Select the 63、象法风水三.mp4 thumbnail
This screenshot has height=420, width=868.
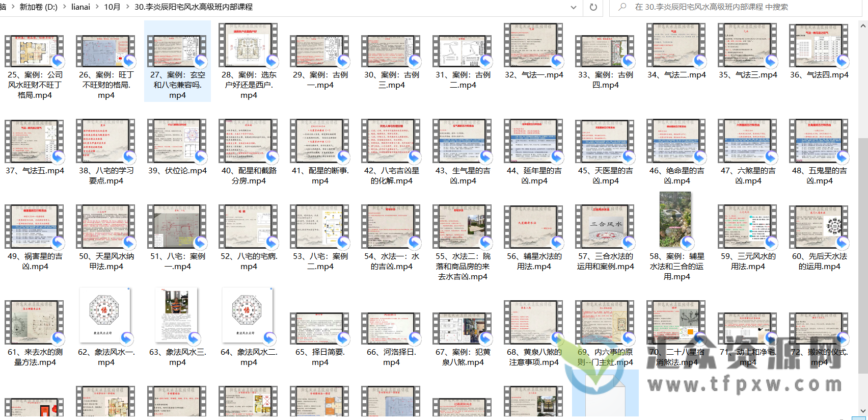[x=177, y=316]
